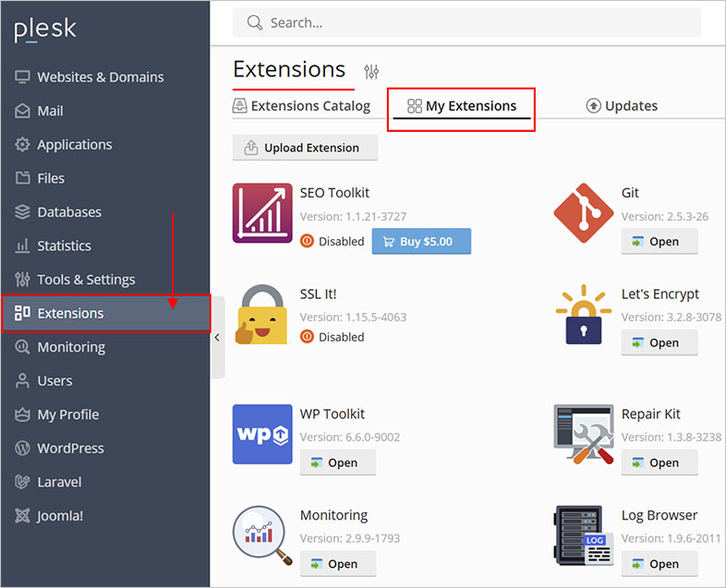Click the WordPress logo icon in sidebar
Image resolution: width=726 pixels, height=588 pixels.
pyautogui.click(x=22, y=449)
